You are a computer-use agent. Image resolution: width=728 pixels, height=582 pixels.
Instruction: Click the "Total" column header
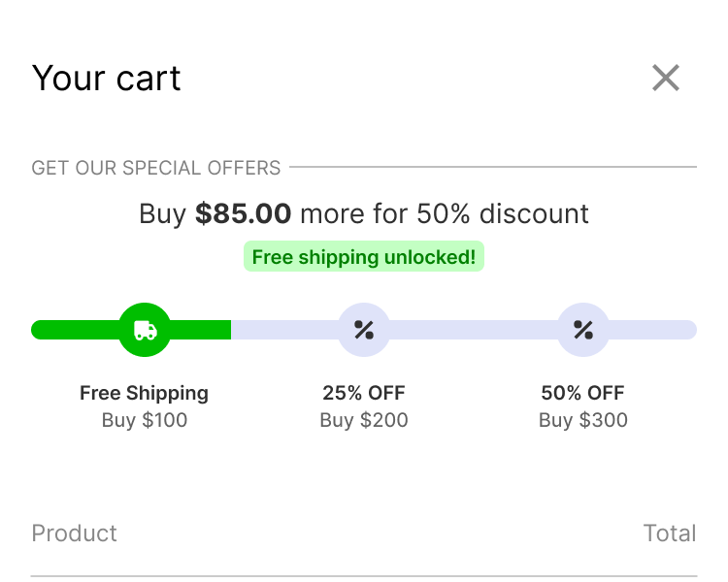(670, 533)
